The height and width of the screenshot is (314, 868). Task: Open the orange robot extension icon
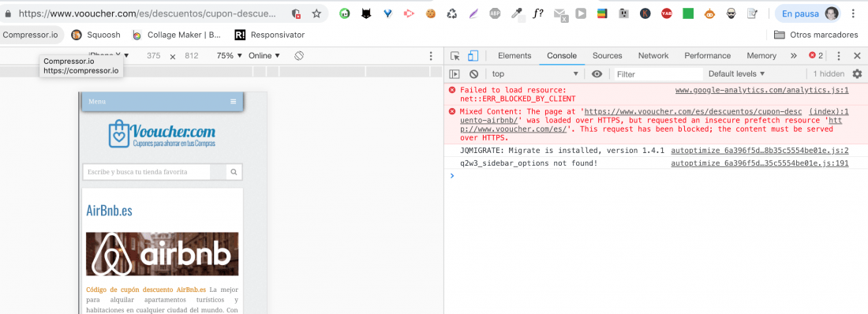click(709, 14)
